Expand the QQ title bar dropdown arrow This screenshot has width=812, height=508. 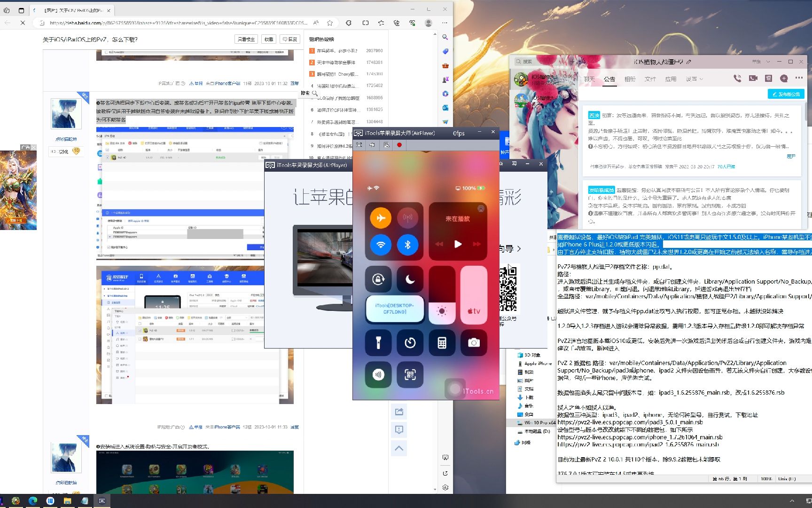coord(768,62)
